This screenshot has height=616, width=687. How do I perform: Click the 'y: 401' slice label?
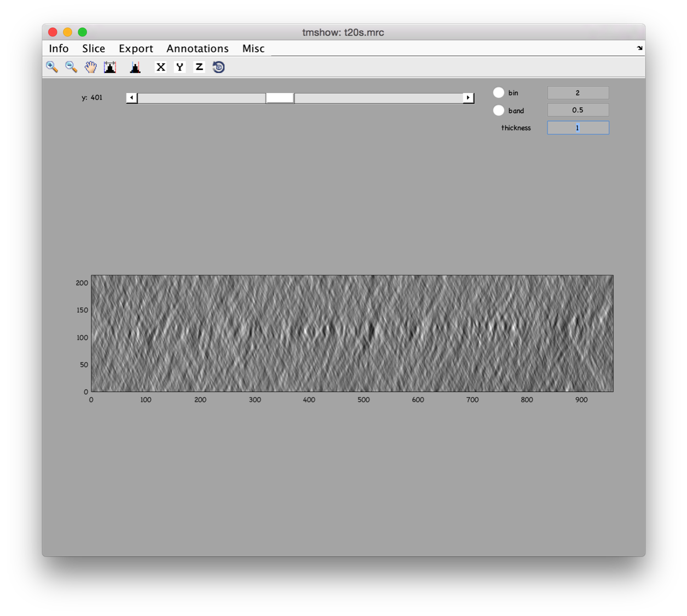pyautogui.click(x=92, y=97)
